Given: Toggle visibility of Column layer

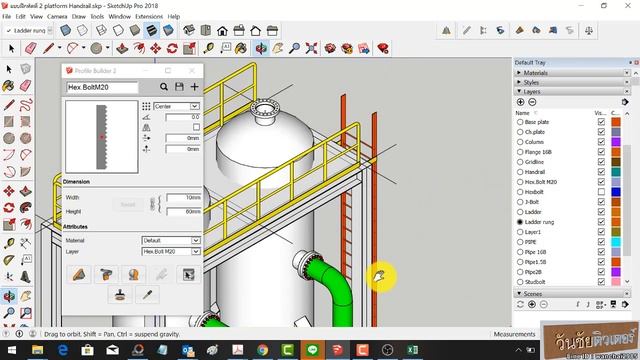Looking at the screenshot, I should 601,142.
